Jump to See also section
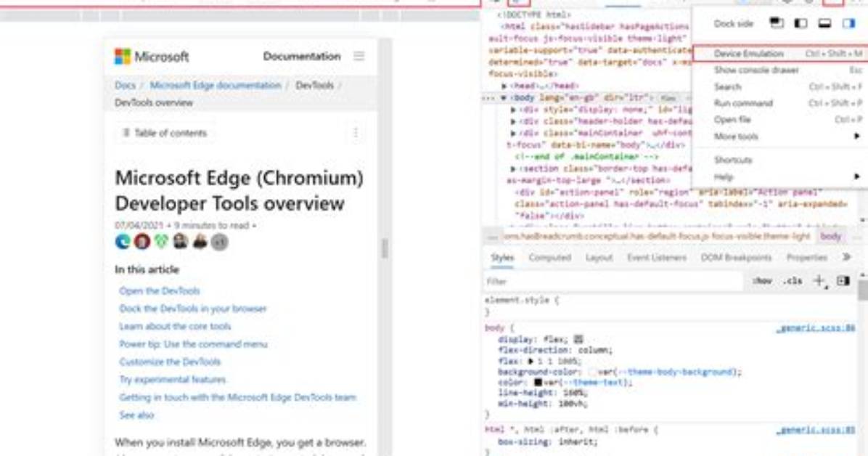Image resolution: width=868 pixels, height=456 pixels. click(136, 415)
